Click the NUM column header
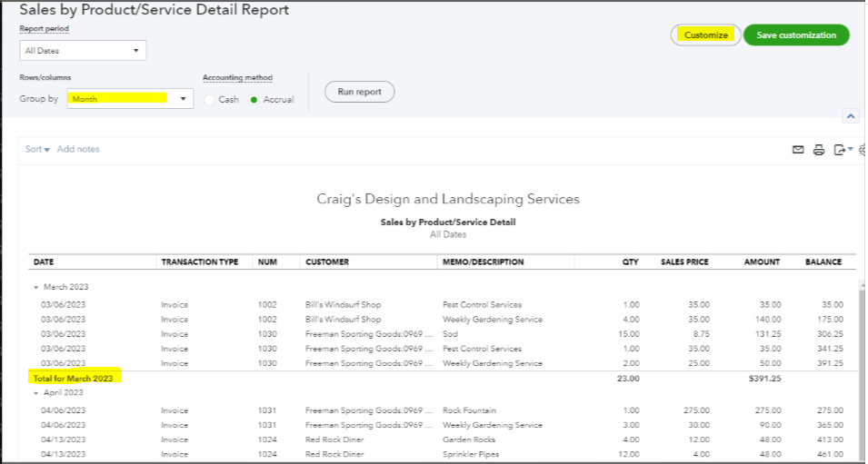 [267, 262]
